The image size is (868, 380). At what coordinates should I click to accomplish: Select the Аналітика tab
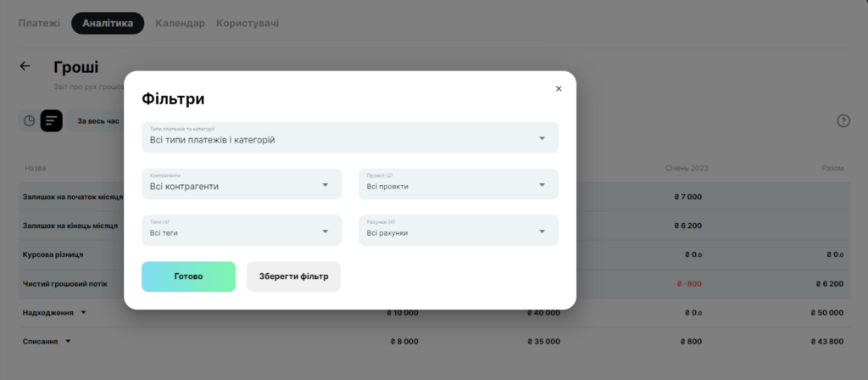108,23
